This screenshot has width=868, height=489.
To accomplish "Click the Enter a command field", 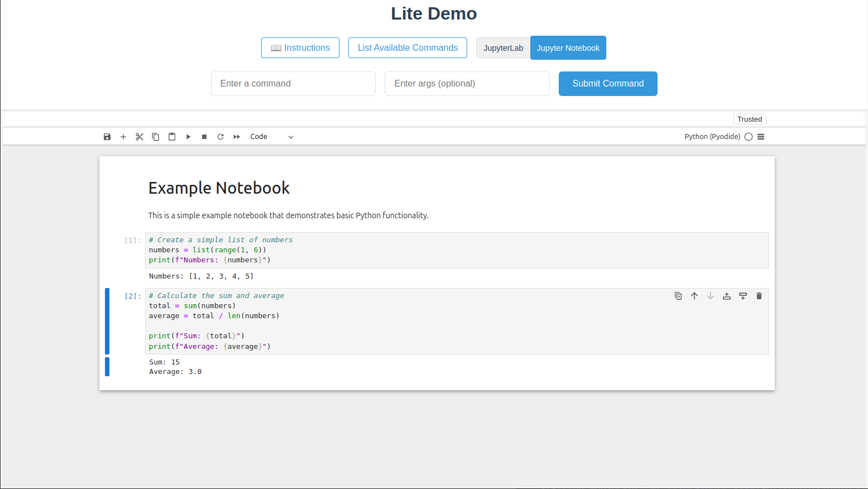I will click(x=293, y=83).
